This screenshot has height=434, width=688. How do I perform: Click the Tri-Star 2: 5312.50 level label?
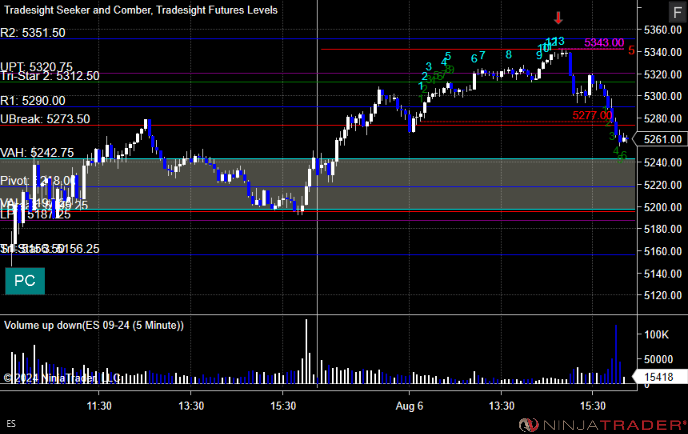click(50, 76)
